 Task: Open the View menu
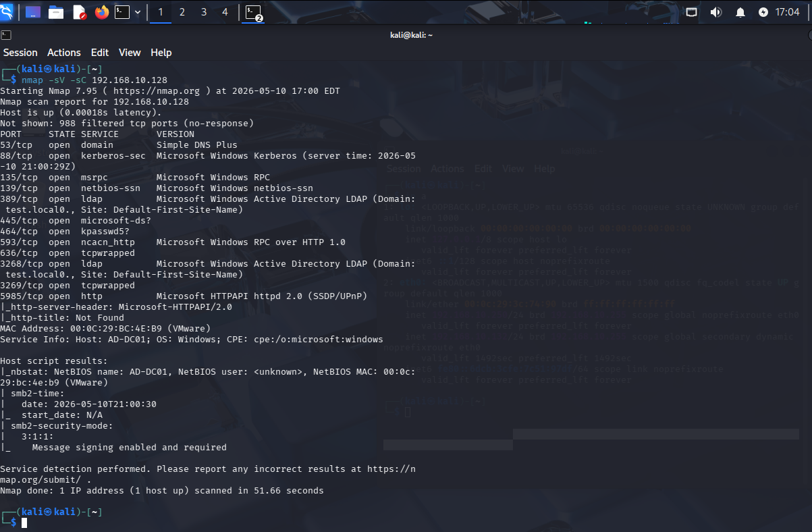point(130,53)
